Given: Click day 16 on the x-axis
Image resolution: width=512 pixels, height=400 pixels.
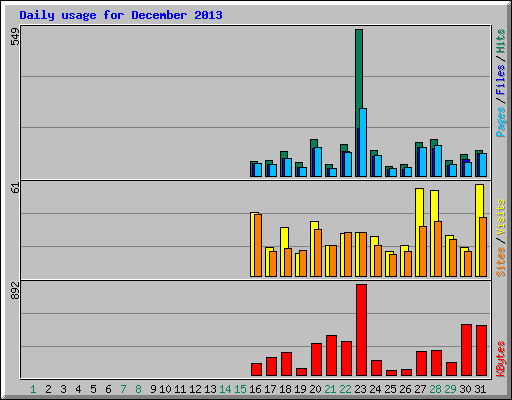Looking at the screenshot, I should pyautogui.click(x=255, y=389).
